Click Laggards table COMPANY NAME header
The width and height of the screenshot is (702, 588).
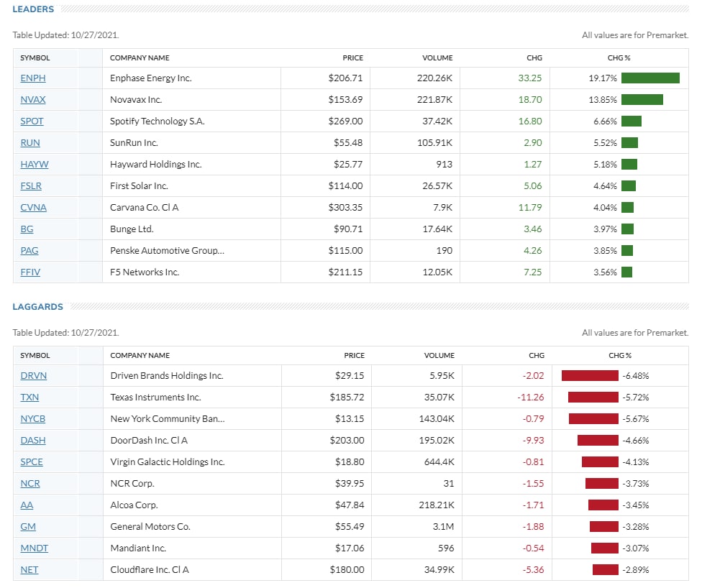click(140, 355)
